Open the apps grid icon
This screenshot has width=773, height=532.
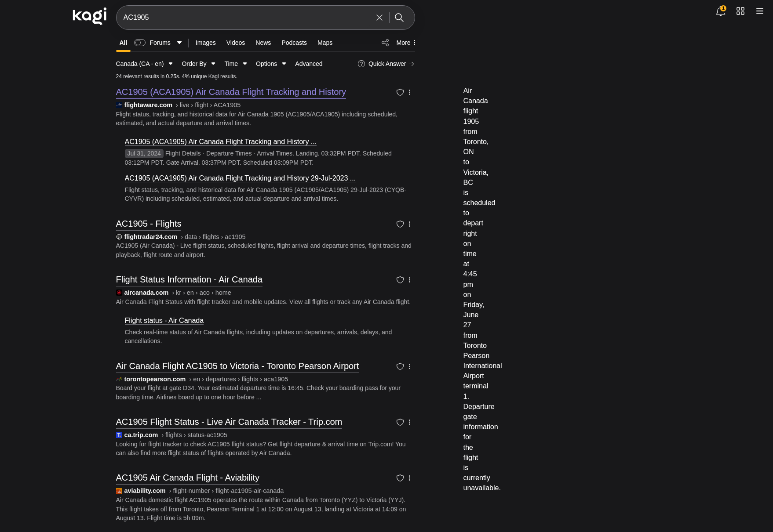(740, 11)
